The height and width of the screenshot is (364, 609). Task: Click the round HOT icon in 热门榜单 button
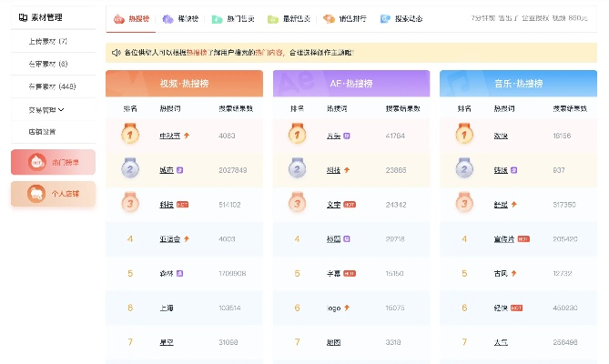pyautogui.click(x=37, y=162)
